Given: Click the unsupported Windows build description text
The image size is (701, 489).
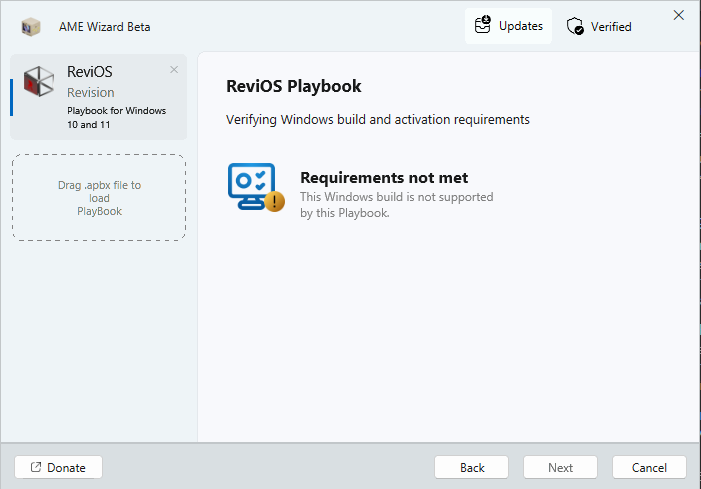Looking at the screenshot, I should [396, 205].
